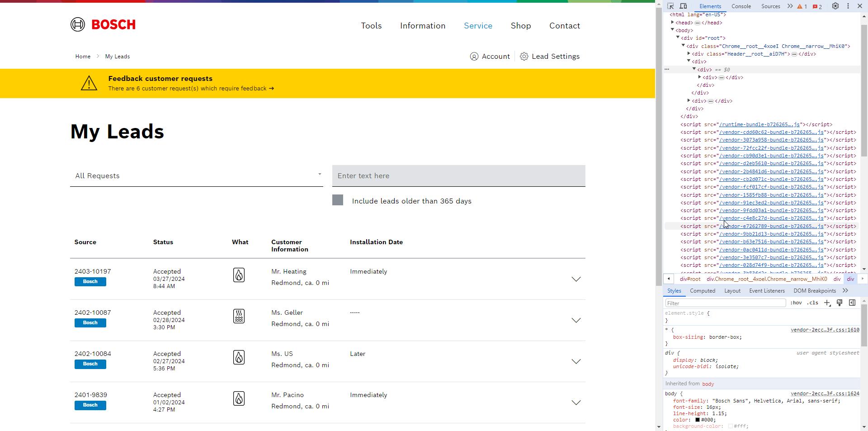Screen dimensions: 868x431
Task: Expand the lead 2401-9839 row chevron
Action: point(576,403)
